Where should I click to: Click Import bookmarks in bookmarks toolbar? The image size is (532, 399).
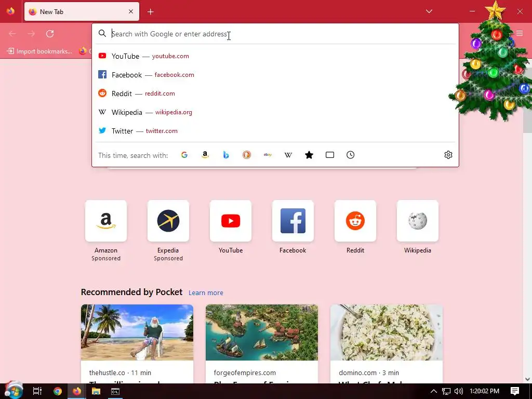[39, 51]
